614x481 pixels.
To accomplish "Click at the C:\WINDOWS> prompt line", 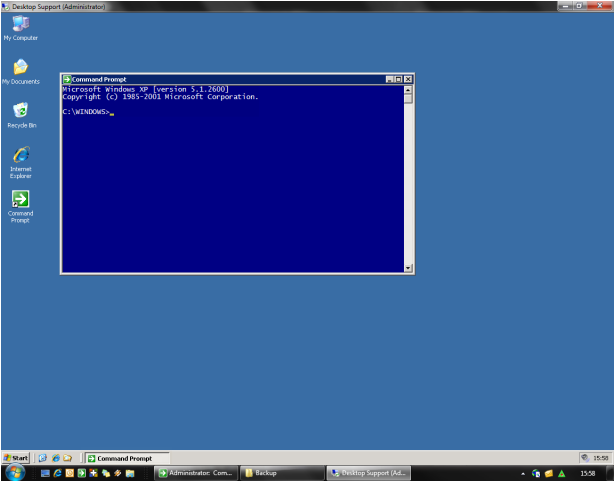I will point(88,112).
